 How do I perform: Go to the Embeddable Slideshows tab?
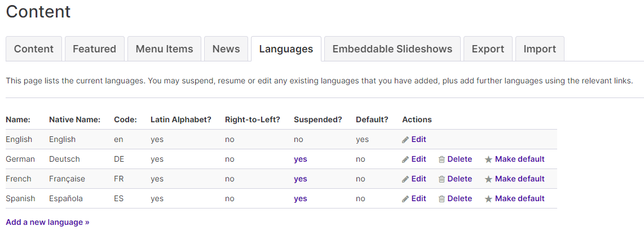click(x=392, y=49)
